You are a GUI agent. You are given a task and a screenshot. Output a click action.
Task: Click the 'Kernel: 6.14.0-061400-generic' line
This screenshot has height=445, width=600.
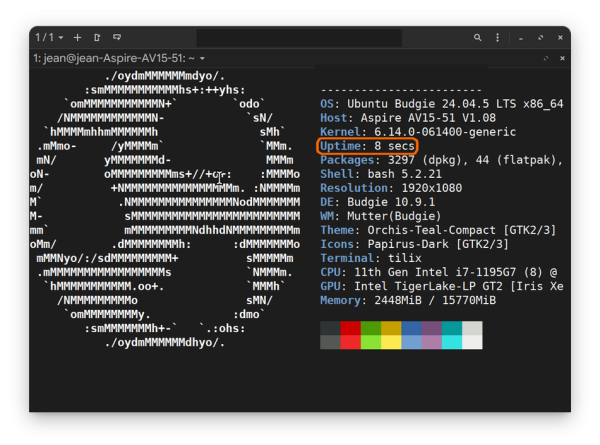tap(418, 132)
